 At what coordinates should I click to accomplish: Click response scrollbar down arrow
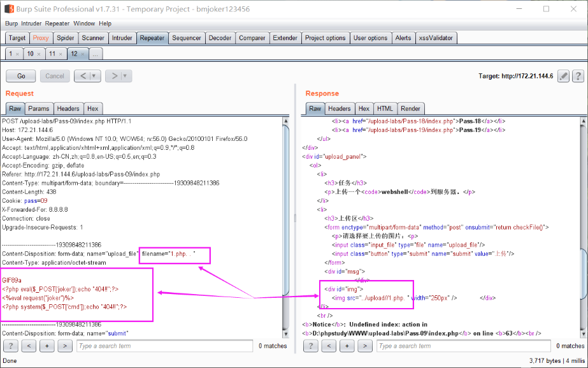coord(584,334)
